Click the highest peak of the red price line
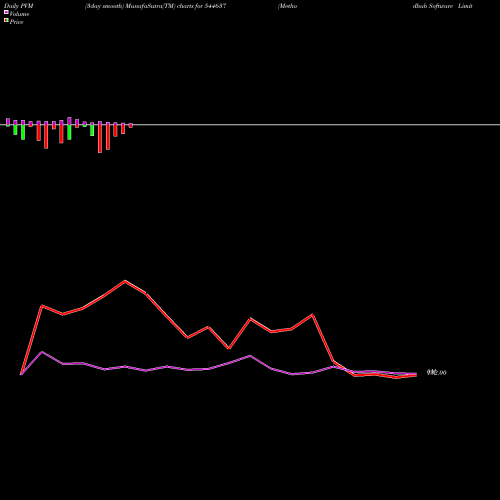Viewport: 500px width, 500px height. pos(125,281)
